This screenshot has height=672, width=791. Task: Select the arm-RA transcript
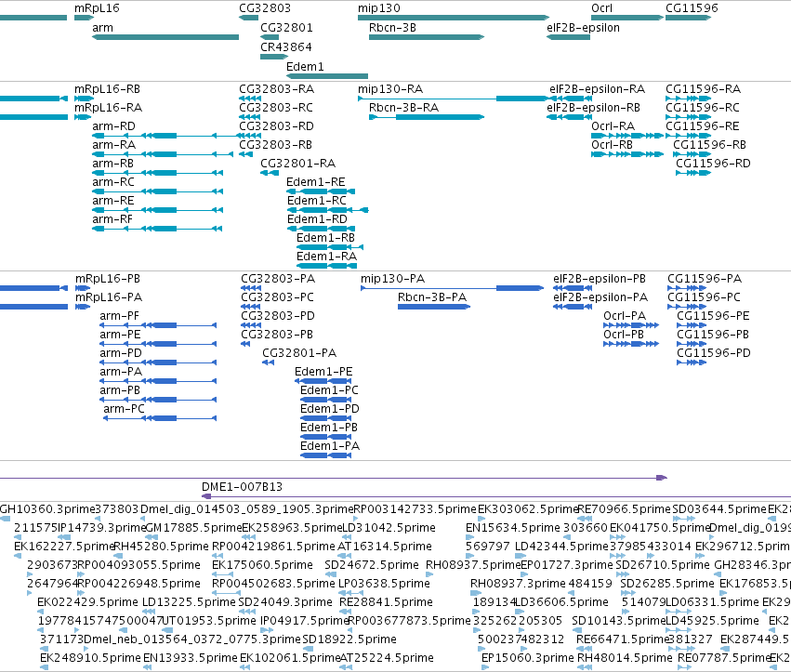tap(163, 154)
